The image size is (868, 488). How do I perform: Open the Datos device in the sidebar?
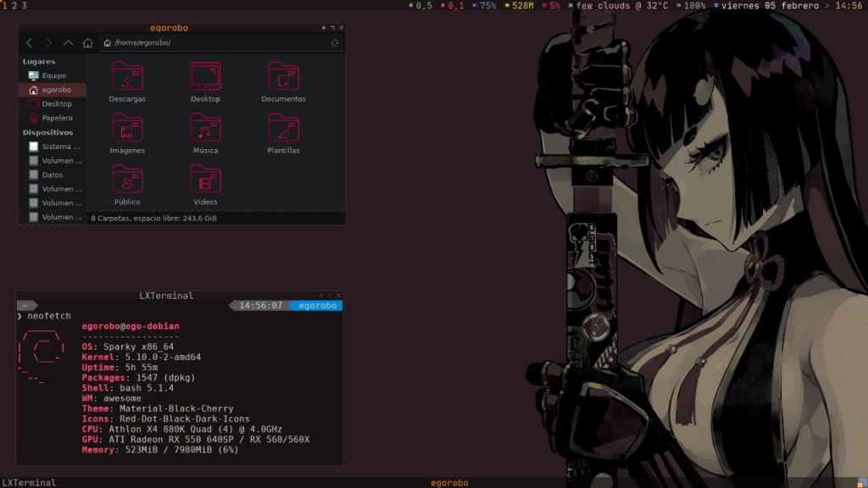pos(52,175)
